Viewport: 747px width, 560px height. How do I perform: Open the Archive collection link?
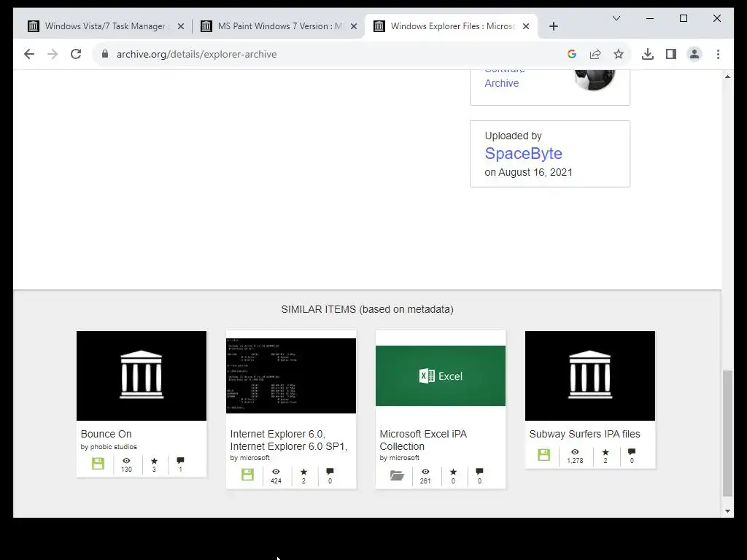502,83
